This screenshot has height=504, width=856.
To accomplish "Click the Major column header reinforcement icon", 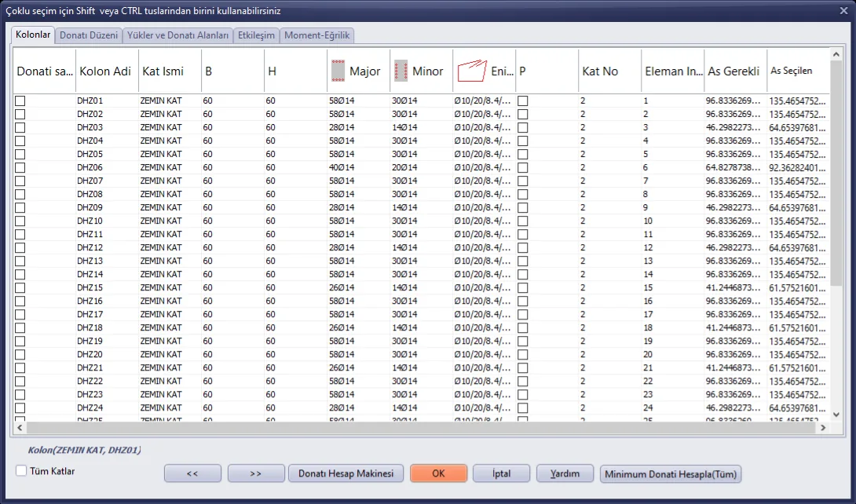I will point(338,71).
